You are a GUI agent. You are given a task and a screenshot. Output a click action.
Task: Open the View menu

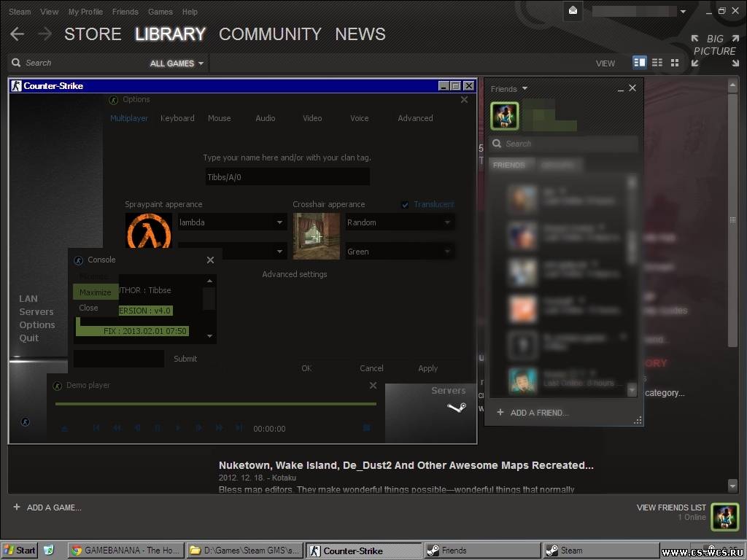click(49, 12)
